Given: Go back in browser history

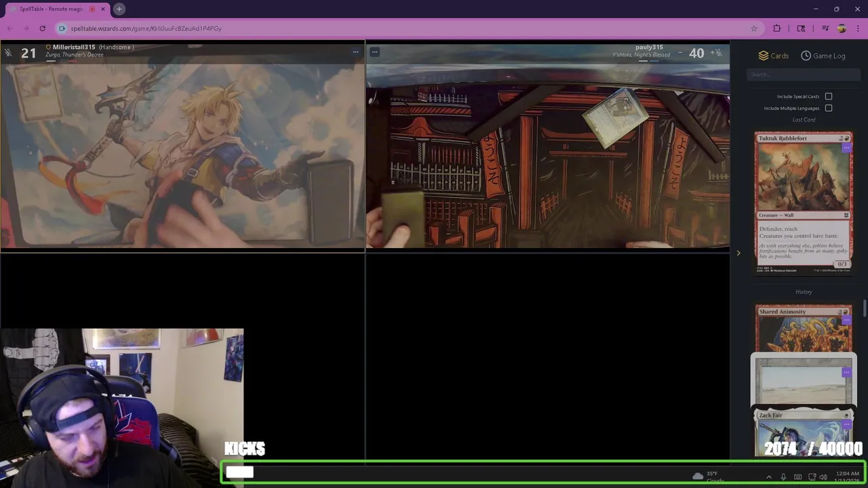Looking at the screenshot, I should coord(9,28).
